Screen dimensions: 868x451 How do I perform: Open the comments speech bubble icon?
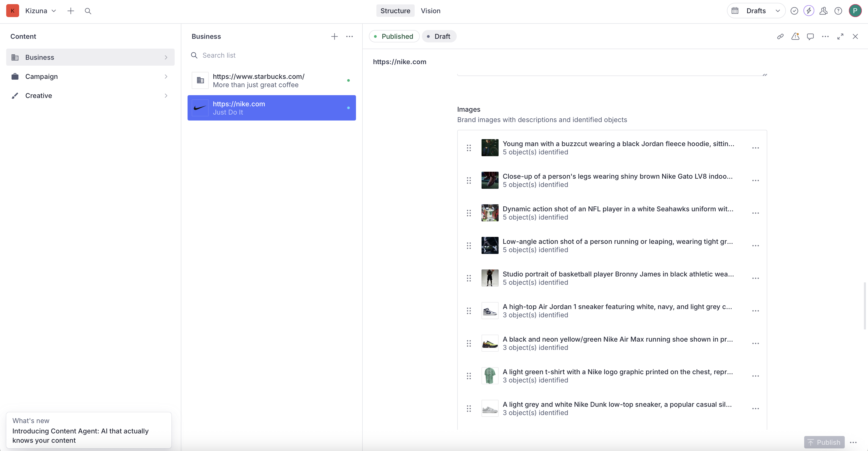[x=810, y=36]
